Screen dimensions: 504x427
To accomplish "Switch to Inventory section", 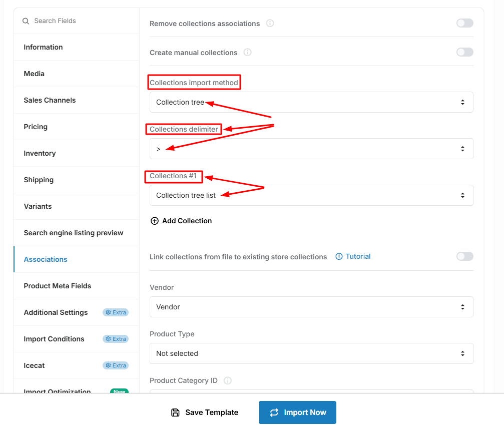I will point(76,153).
